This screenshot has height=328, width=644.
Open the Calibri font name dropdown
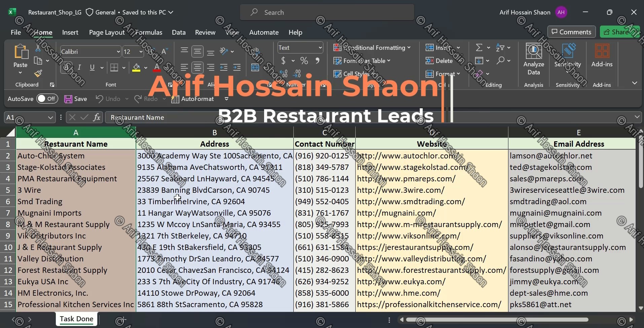coord(118,52)
